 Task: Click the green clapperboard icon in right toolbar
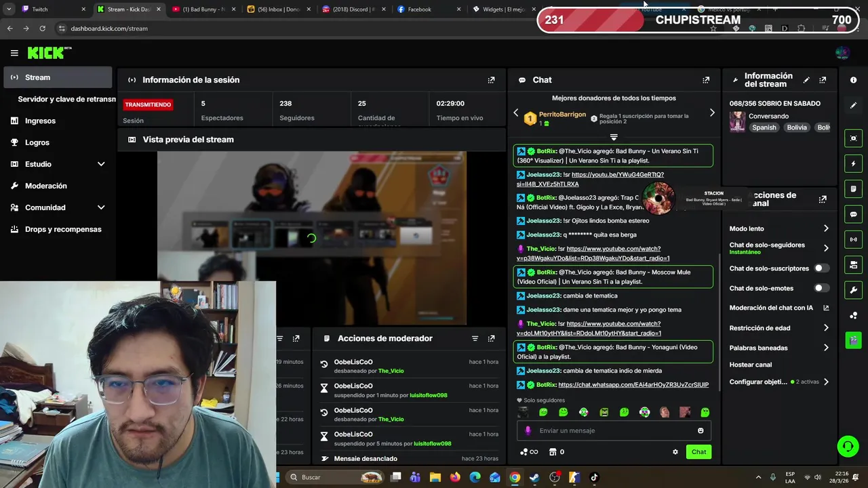pos(853,340)
